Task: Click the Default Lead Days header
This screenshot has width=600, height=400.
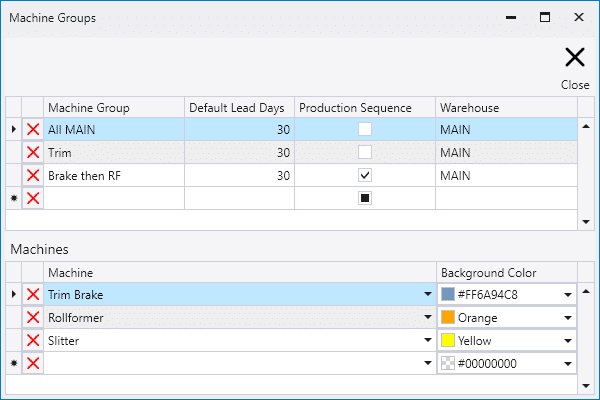Action: (239, 108)
